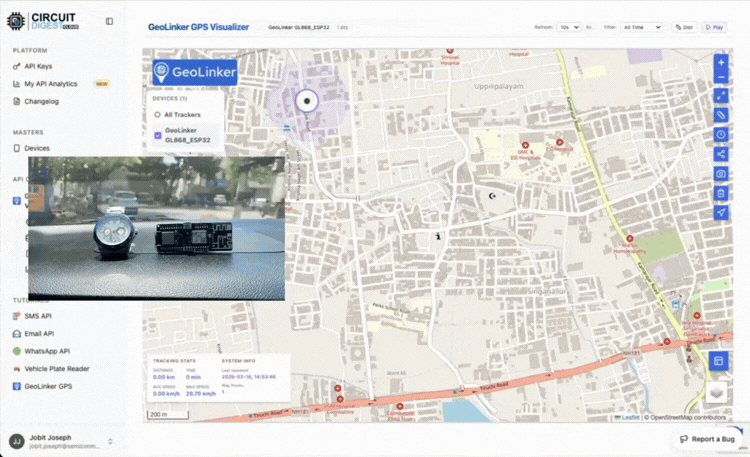Collapse the sidebar with panel icon

(x=109, y=21)
